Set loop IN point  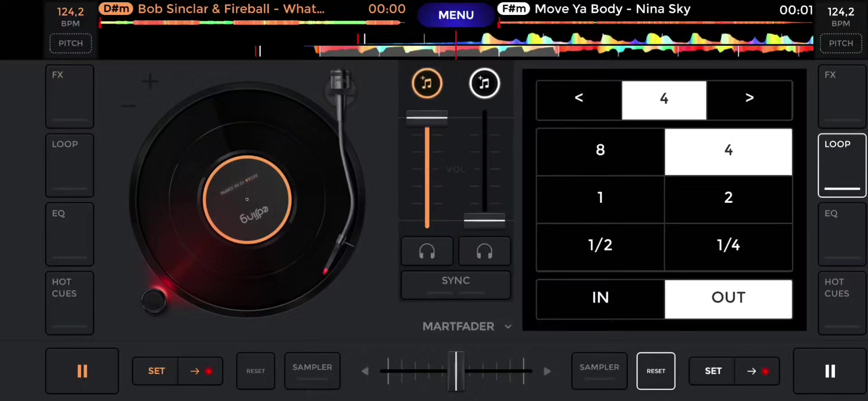point(600,299)
